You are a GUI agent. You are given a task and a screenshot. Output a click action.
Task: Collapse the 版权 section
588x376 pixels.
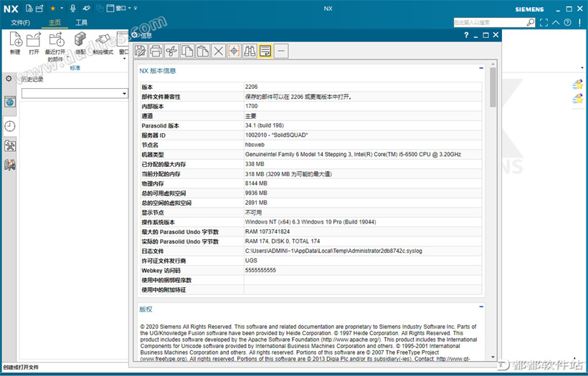[481, 307]
